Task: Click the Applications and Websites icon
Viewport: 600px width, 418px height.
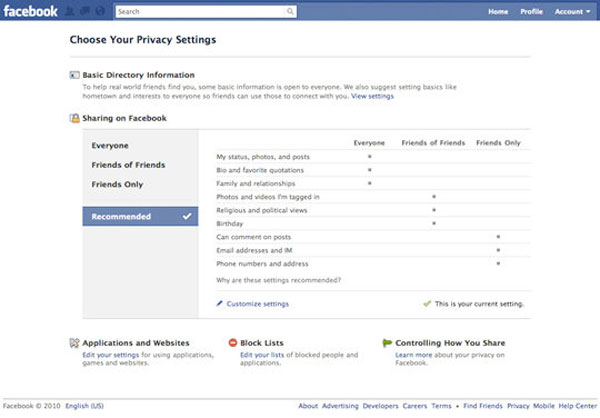Action: coord(74,343)
